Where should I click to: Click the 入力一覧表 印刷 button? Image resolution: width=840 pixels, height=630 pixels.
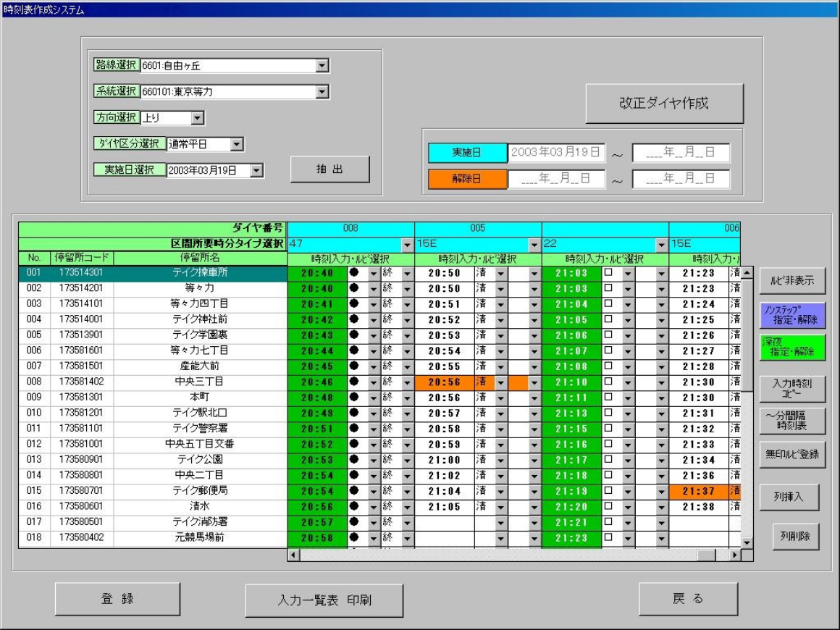pyautogui.click(x=324, y=600)
